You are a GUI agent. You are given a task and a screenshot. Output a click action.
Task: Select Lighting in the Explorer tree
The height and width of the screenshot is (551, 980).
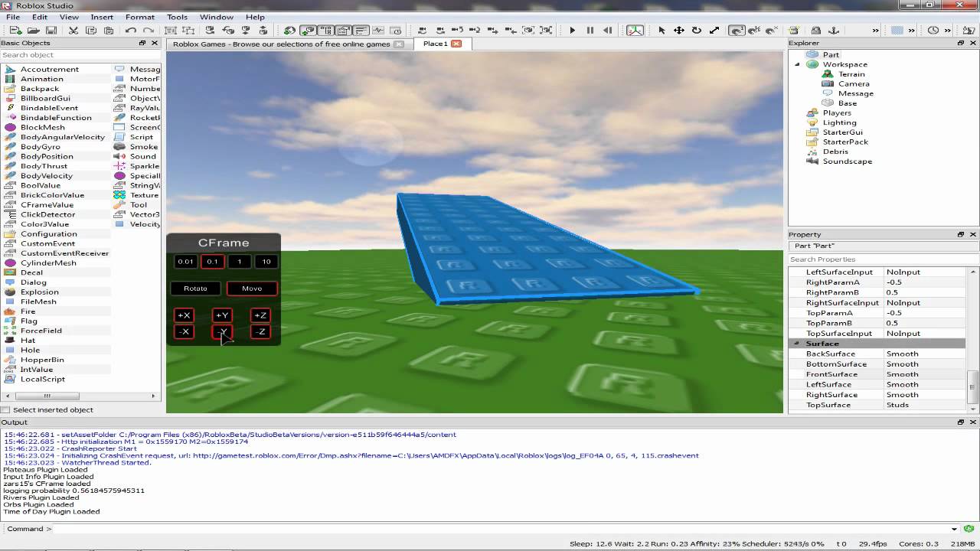click(x=839, y=122)
